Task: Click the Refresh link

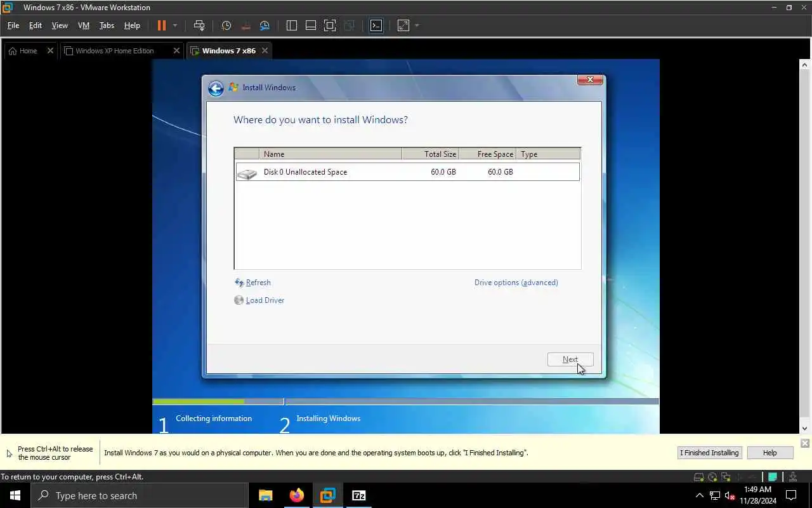Action: click(x=258, y=283)
